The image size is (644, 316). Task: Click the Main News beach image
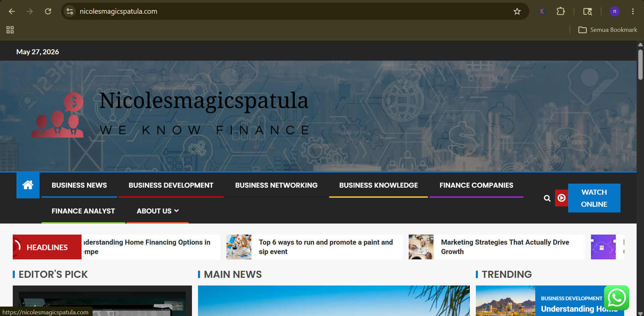click(x=334, y=301)
